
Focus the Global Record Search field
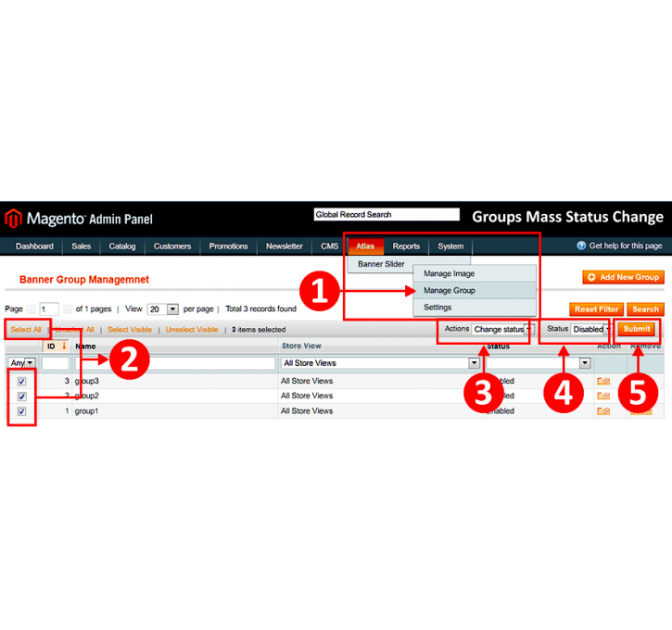(387, 215)
